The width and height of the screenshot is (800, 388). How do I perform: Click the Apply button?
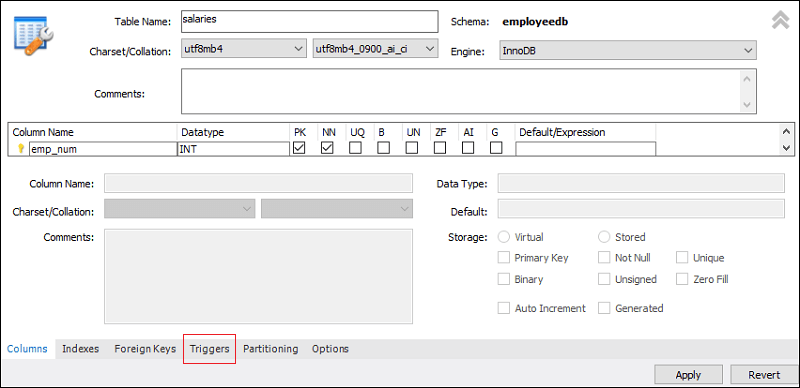click(688, 375)
